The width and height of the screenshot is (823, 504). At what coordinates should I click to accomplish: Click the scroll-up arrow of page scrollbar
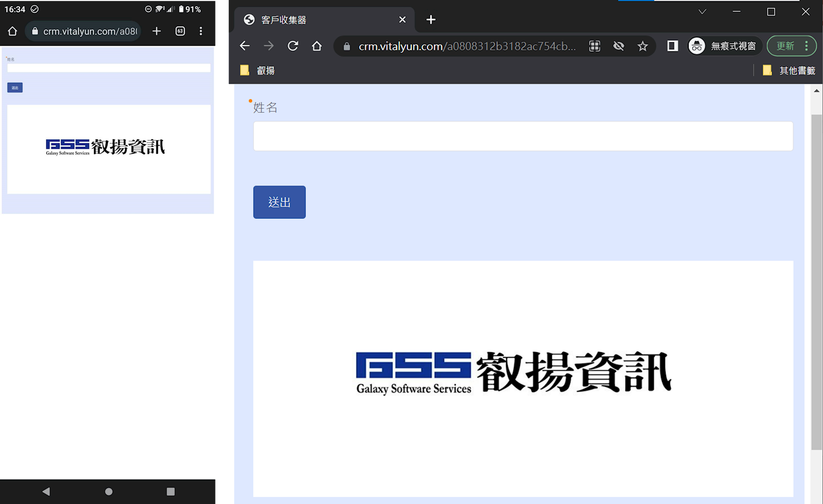816,91
